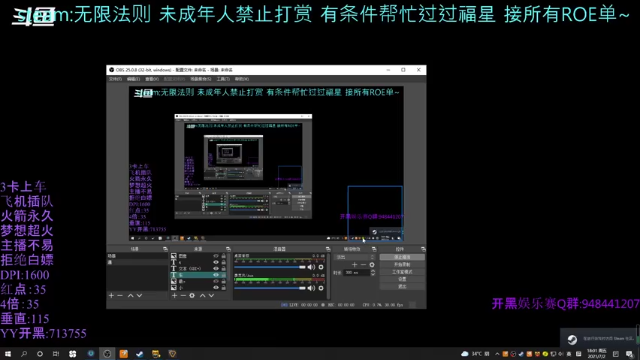Open the taskbar search magnifier
Viewport: 640px width, 360px height.
[x=24, y=353]
